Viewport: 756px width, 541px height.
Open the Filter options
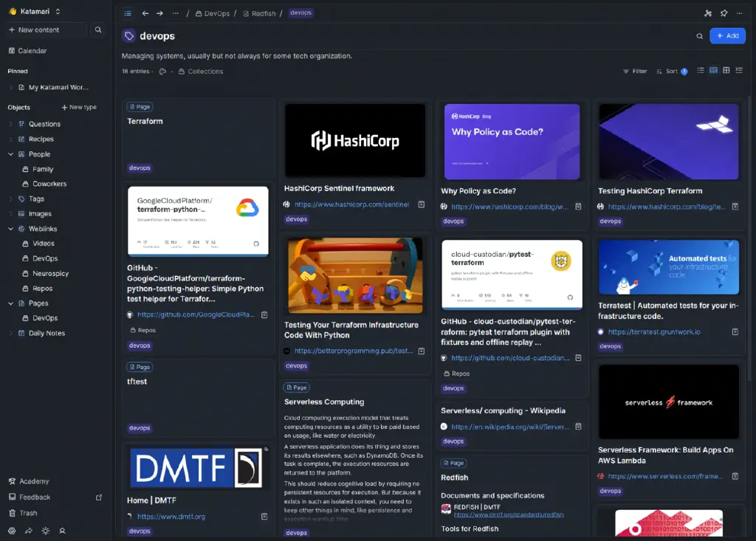(x=635, y=72)
